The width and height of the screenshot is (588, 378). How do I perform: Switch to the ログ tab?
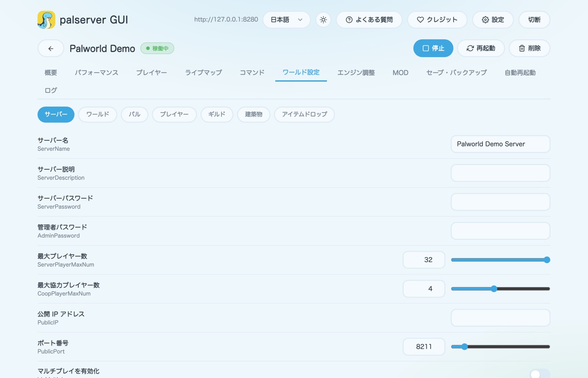(51, 90)
